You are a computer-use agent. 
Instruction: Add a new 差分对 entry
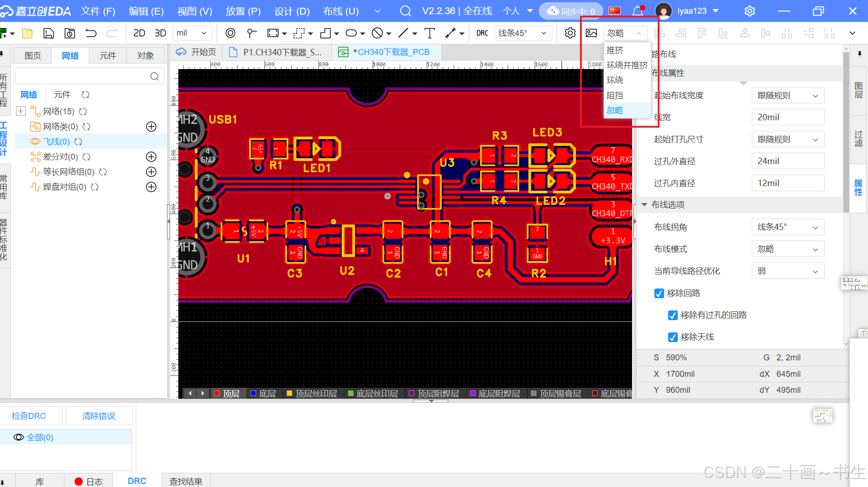(151, 157)
